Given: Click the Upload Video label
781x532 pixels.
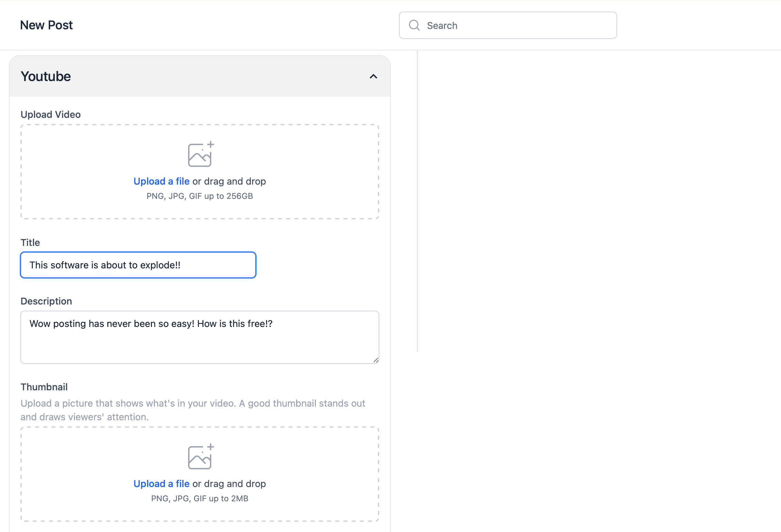Looking at the screenshot, I should [50, 114].
